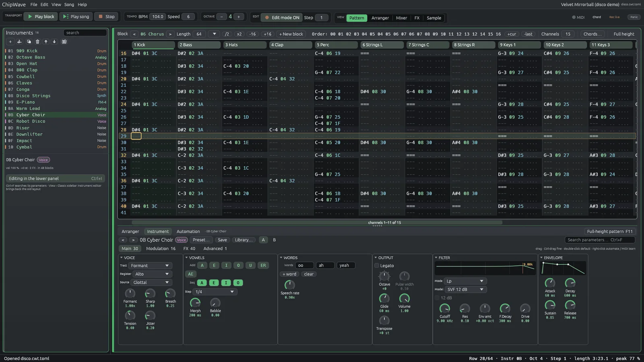Decrease octave with the minus button
Screen dimensions: 644x362
click(x=221, y=16)
